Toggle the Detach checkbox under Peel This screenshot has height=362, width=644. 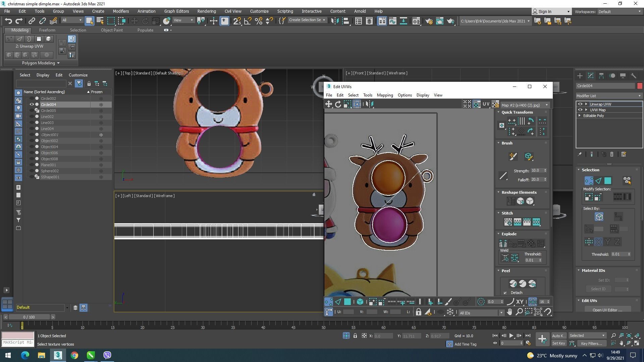tap(505, 293)
